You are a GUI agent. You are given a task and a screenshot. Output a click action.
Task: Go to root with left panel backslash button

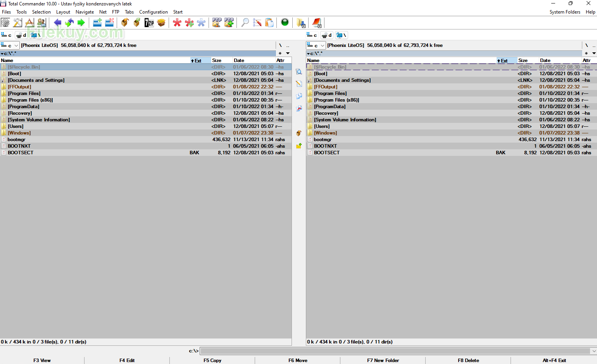[280, 45]
